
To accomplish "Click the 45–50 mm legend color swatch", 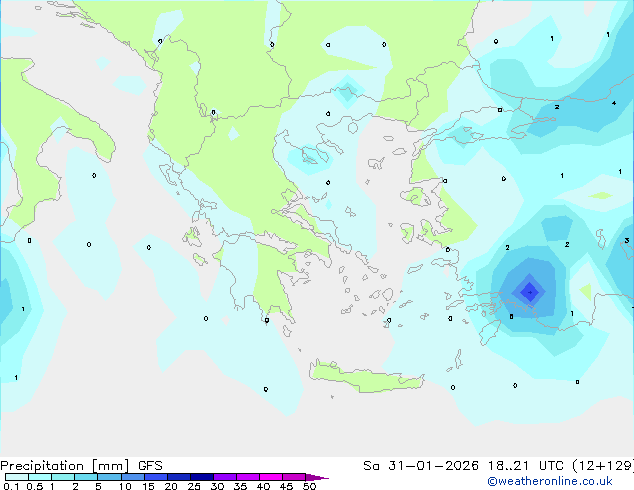I will 294,477.
